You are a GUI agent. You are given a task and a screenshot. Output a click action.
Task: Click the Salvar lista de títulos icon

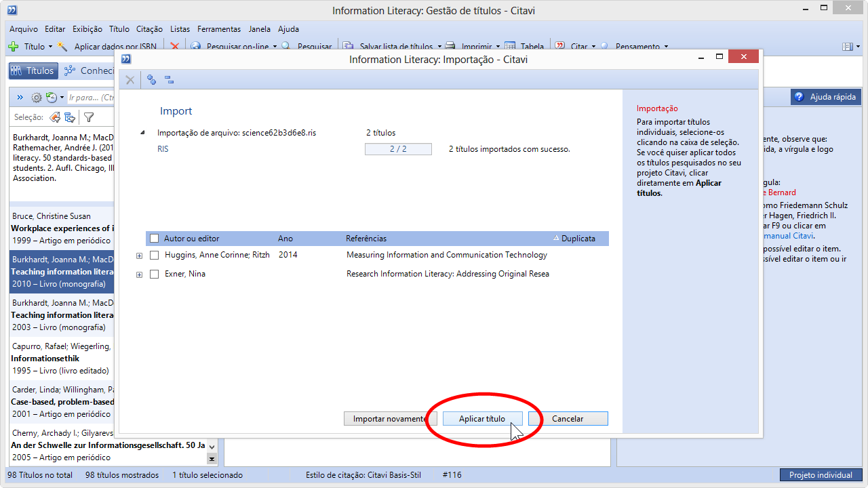click(x=348, y=47)
